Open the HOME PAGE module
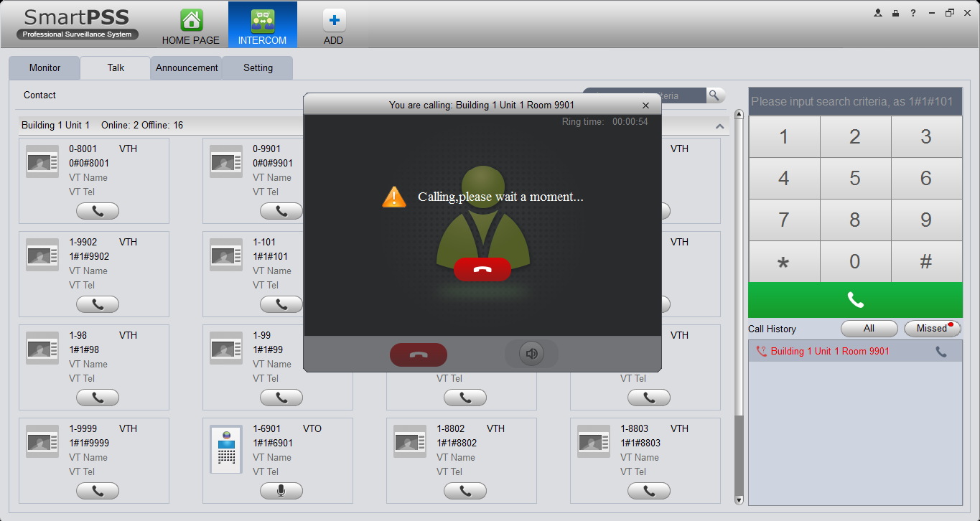This screenshot has width=980, height=521. point(190,27)
